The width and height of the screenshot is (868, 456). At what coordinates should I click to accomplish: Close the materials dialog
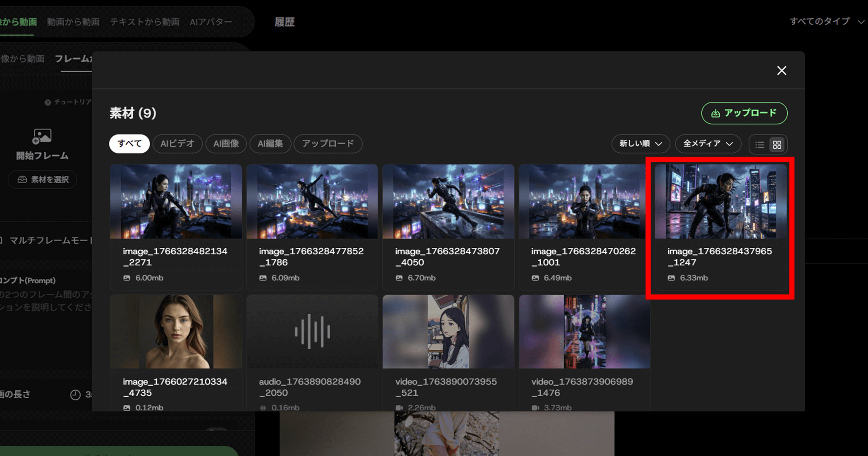[781, 71]
